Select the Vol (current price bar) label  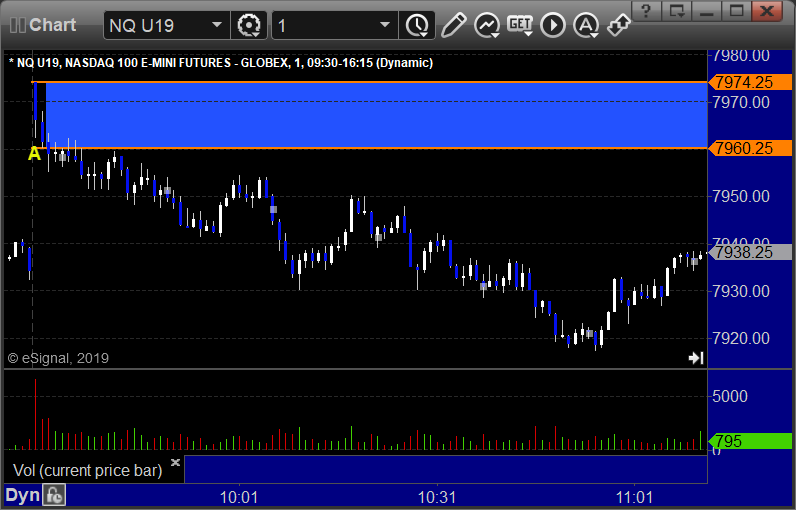tap(87, 470)
